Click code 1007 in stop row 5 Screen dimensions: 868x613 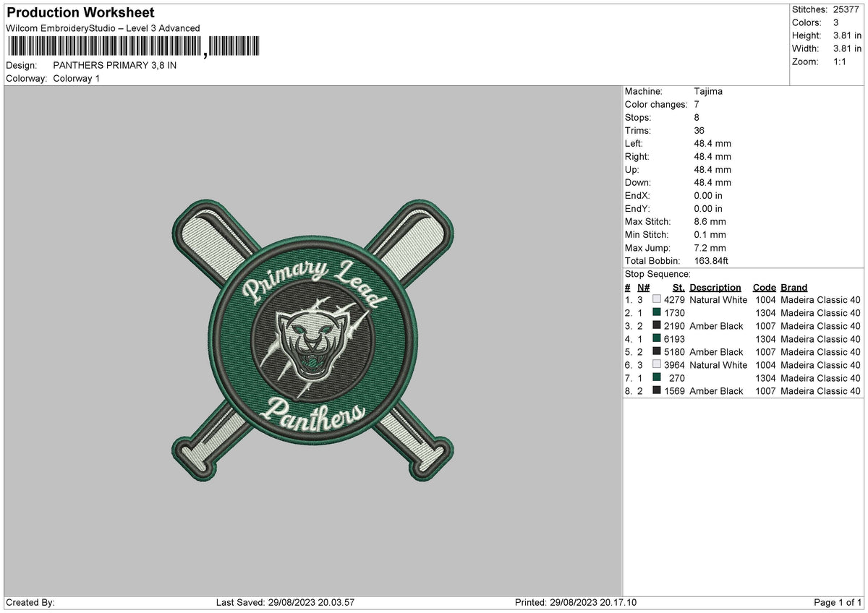tap(765, 352)
